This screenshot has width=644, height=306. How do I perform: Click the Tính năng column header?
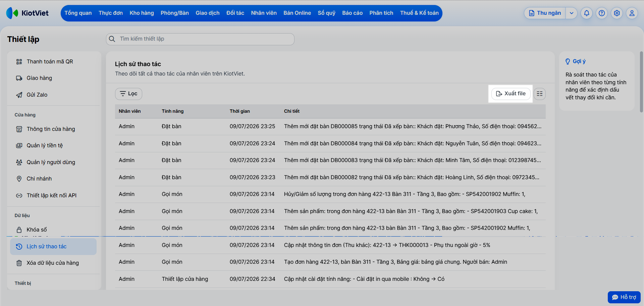pyautogui.click(x=173, y=111)
